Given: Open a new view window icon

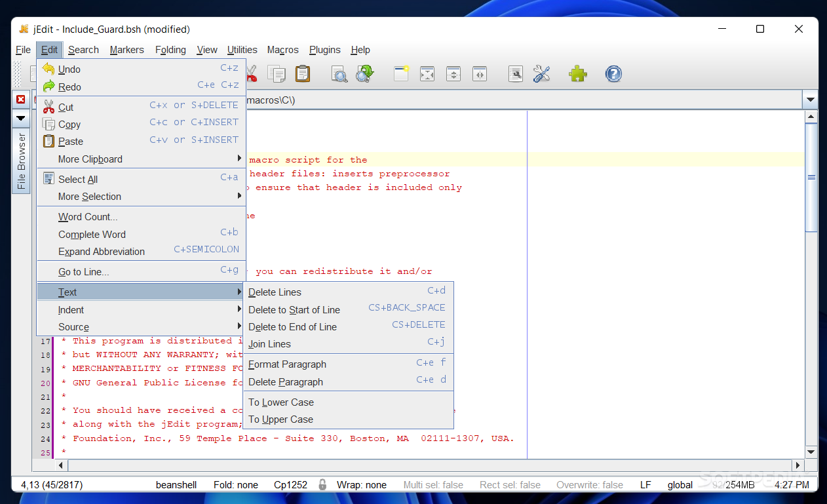Looking at the screenshot, I should (x=401, y=73).
